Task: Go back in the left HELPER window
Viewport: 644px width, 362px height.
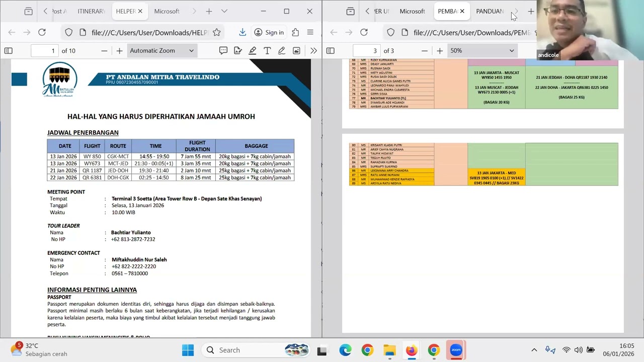Action: 12,32
